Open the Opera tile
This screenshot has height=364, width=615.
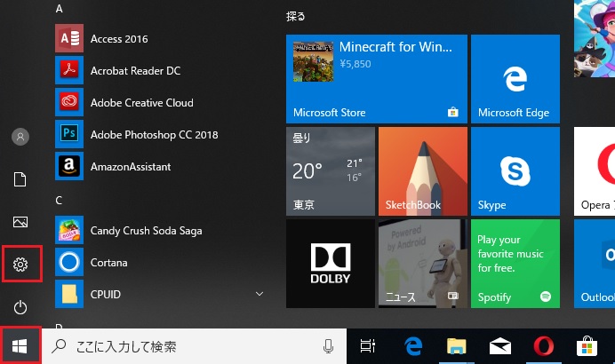pyautogui.click(x=595, y=171)
